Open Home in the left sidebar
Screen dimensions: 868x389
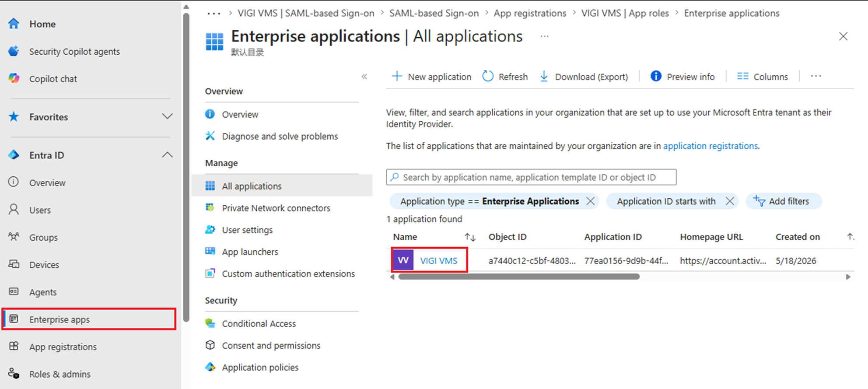[42, 24]
